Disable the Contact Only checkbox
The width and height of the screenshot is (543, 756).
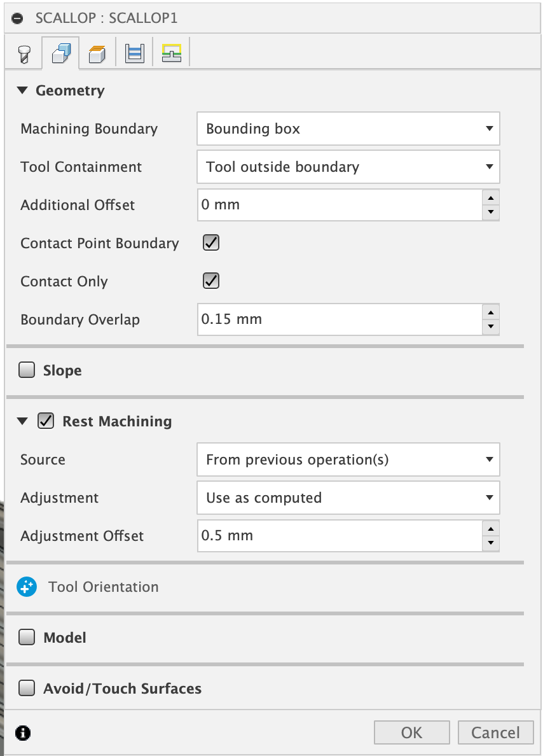point(210,281)
